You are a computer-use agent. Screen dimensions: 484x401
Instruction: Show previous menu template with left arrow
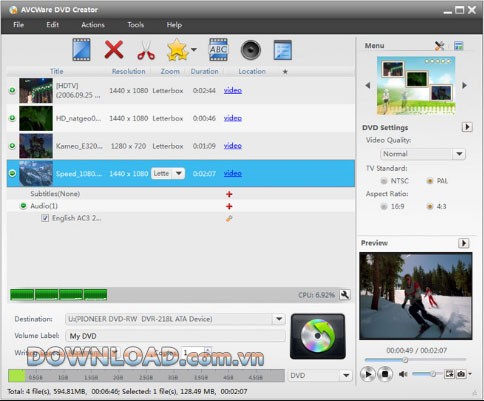(368, 85)
